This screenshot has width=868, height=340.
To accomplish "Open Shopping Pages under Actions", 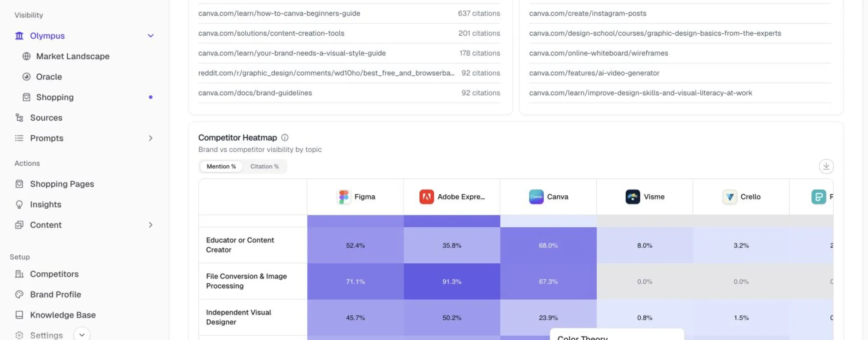I will pyautogui.click(x=62, y=184).
